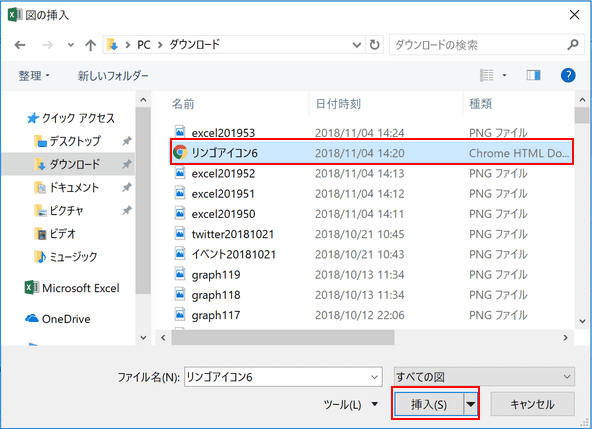The height and width of the screenshot is (429, 592).
Task: Refresh the Downloads folder listing
Action: [x=374, y=45]
